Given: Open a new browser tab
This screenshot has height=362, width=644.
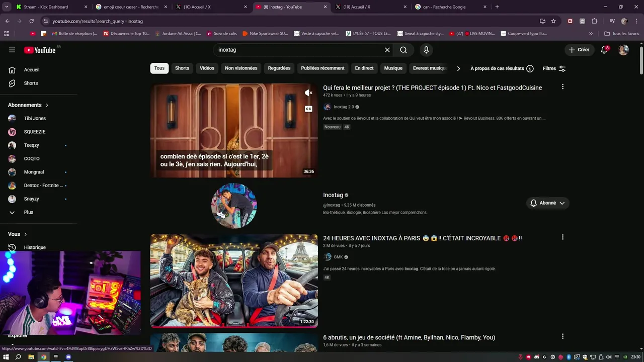Looking at the screenshot, I should coord(497,7).
